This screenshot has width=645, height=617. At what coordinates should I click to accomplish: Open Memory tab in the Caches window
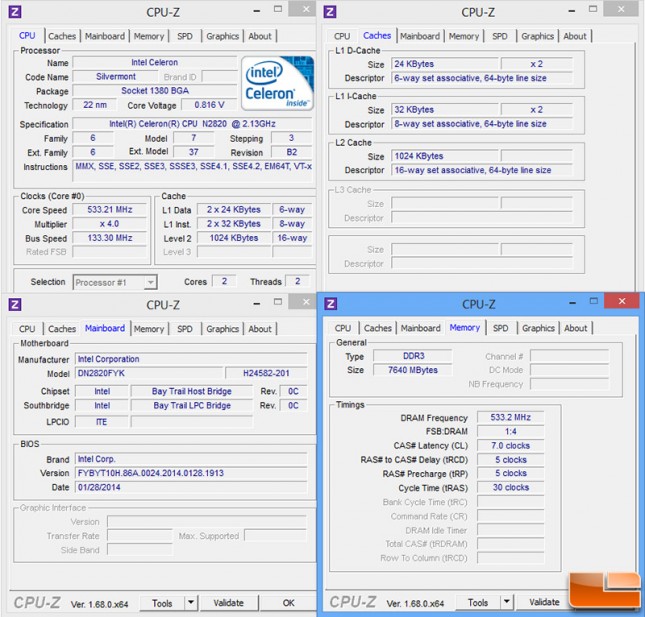[x=464, y=36]
